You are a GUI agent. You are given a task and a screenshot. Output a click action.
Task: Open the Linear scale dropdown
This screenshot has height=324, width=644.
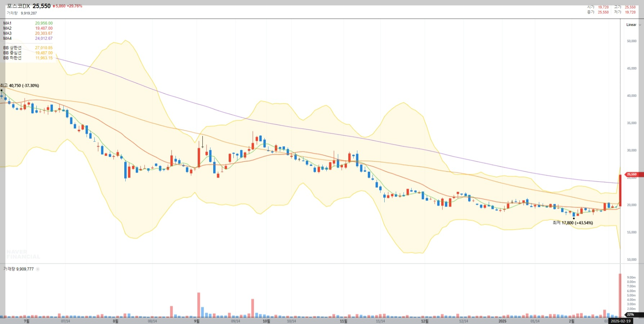(x=634, y=25)
